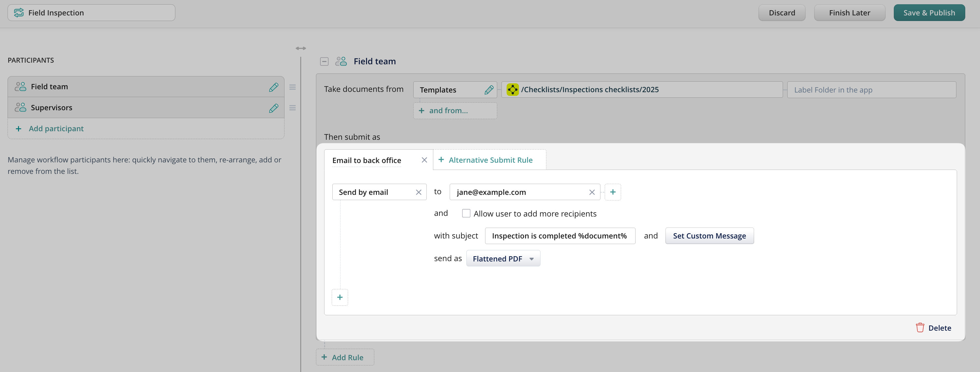This screenshot has width=980, height=372.
Task: Click drag handle beside Supervisors
Action: pos(292,108)
